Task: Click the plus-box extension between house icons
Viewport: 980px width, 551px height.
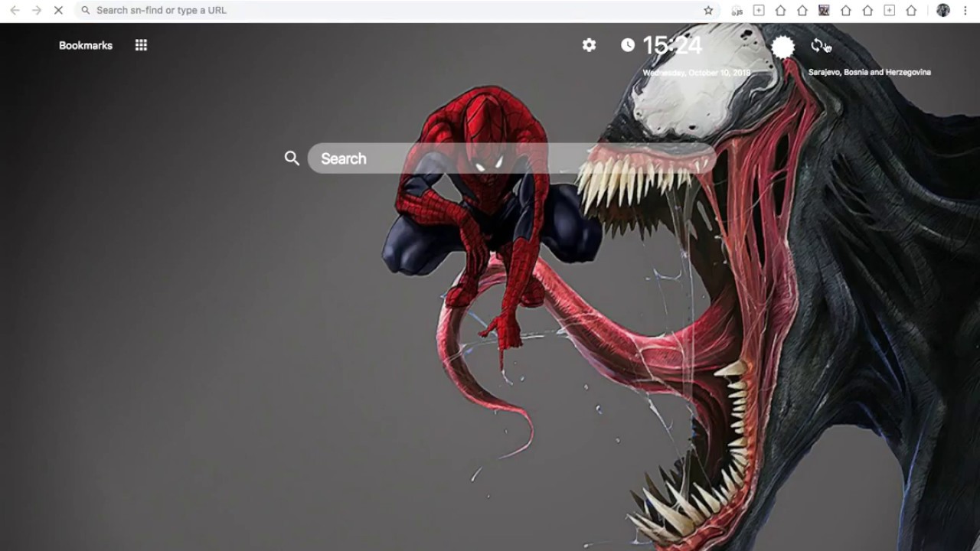Action: (890, 10)
